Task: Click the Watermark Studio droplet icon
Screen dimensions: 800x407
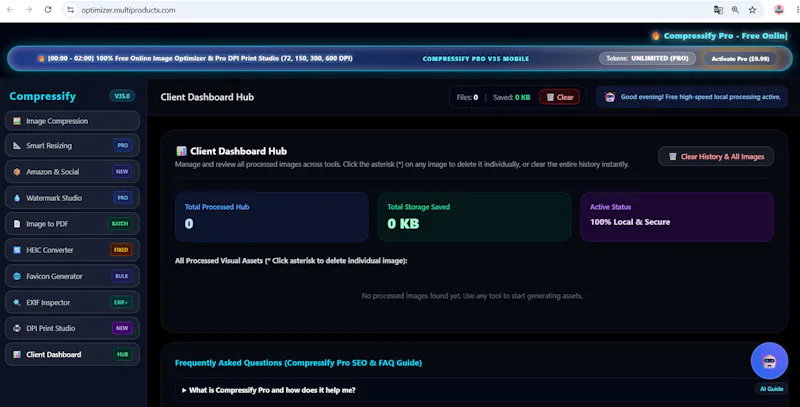Action: coord(17,198)
